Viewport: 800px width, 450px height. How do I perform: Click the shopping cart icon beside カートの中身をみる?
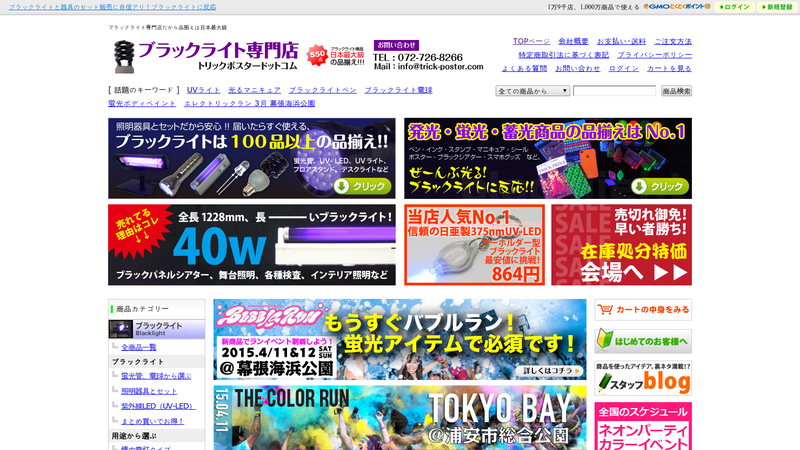pos(605,309)
